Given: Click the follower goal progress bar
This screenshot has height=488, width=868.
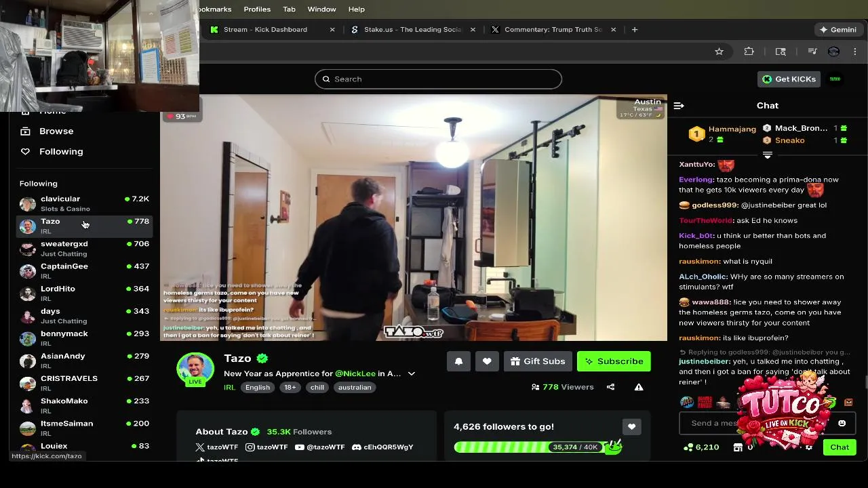Looking at the screenshot, I should (x=537, y=447).
